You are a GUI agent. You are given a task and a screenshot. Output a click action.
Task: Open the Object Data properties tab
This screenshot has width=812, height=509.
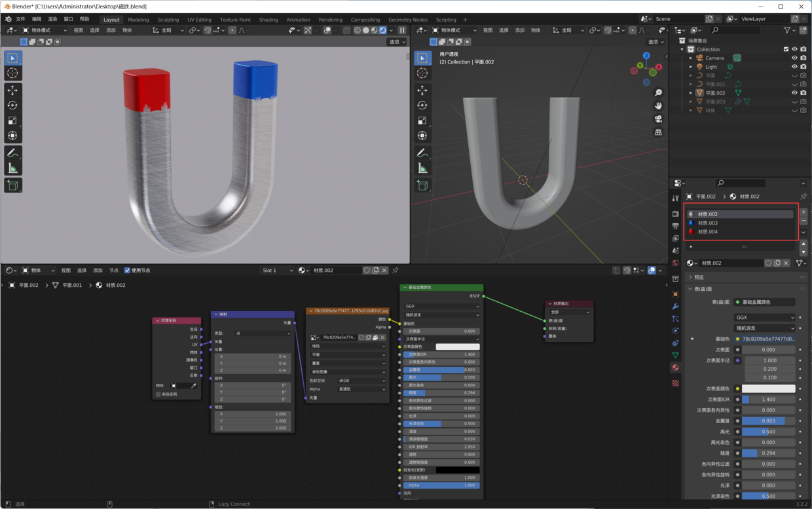675,355
